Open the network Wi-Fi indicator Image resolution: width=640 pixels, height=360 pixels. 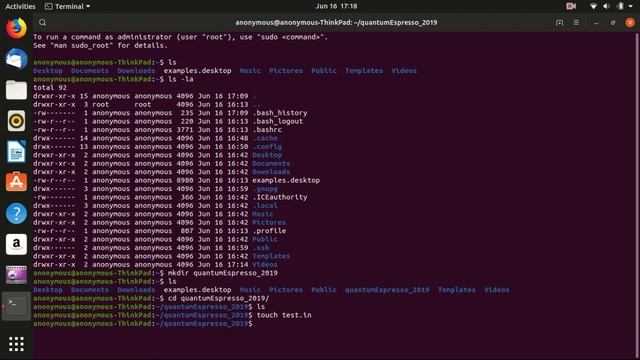[593, 6]
